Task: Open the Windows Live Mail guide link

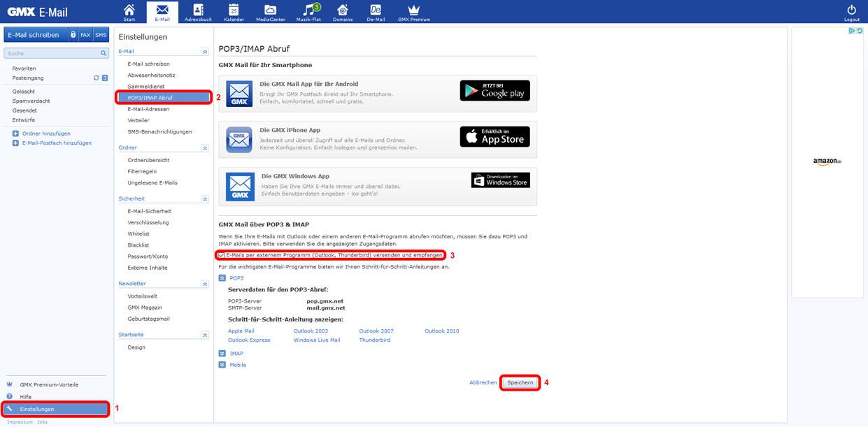Action: [317, 340]
